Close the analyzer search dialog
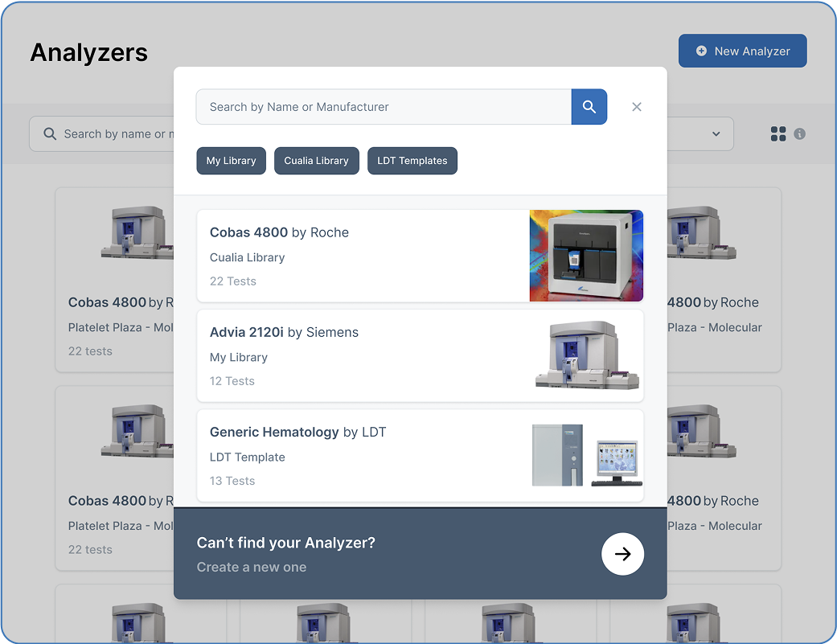 [x=636, y=107]
